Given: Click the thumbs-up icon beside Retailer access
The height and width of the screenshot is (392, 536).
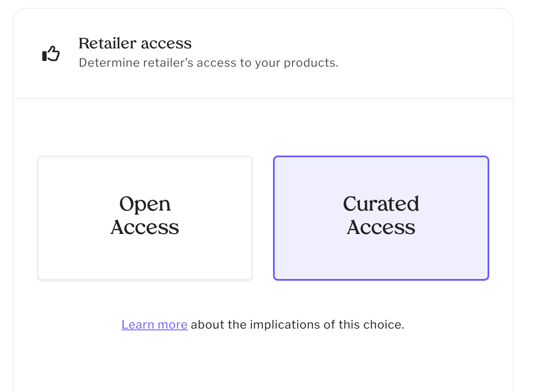Looking at the screenshot, I should click(51, 54).
